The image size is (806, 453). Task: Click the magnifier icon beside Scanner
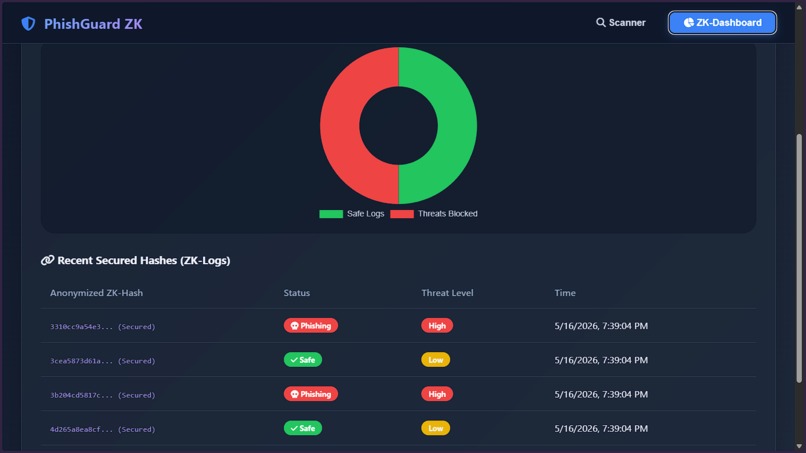point(600,23)
